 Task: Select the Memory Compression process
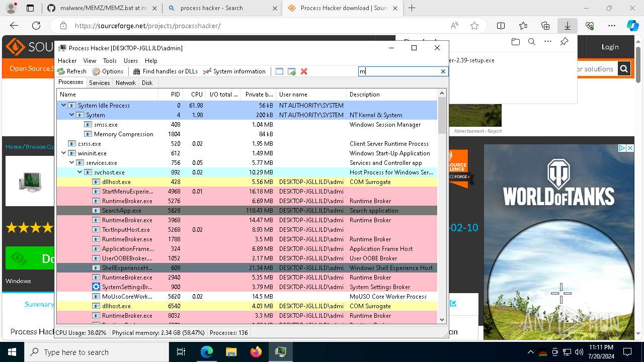click(x=247, y=134)
